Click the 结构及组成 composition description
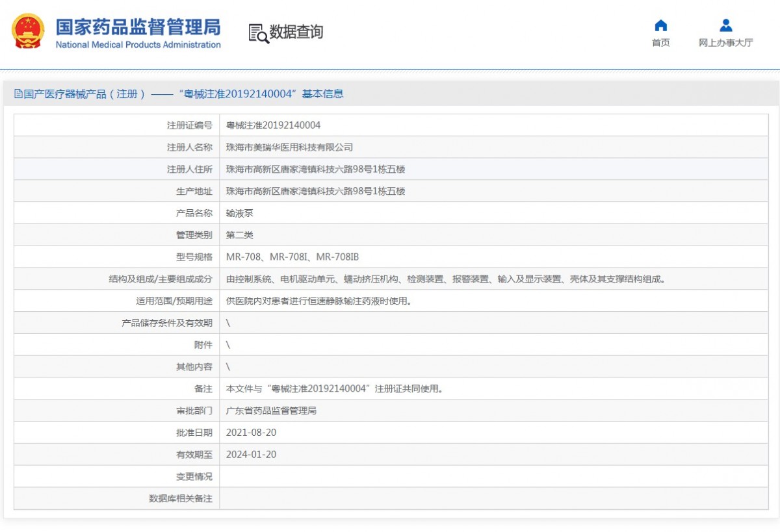Viewport: 780px width, 532px height. point(447,279)
